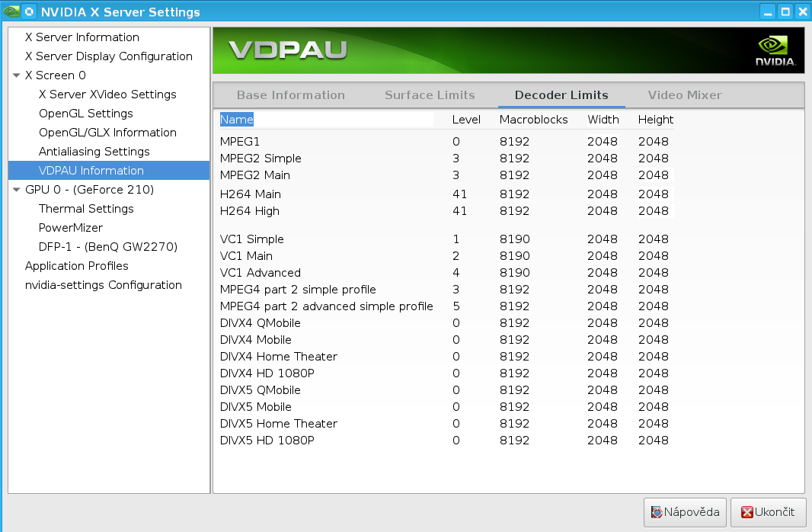Open X Server XVideo Settings
Screen dimensions: 812x532
(107, 95)
